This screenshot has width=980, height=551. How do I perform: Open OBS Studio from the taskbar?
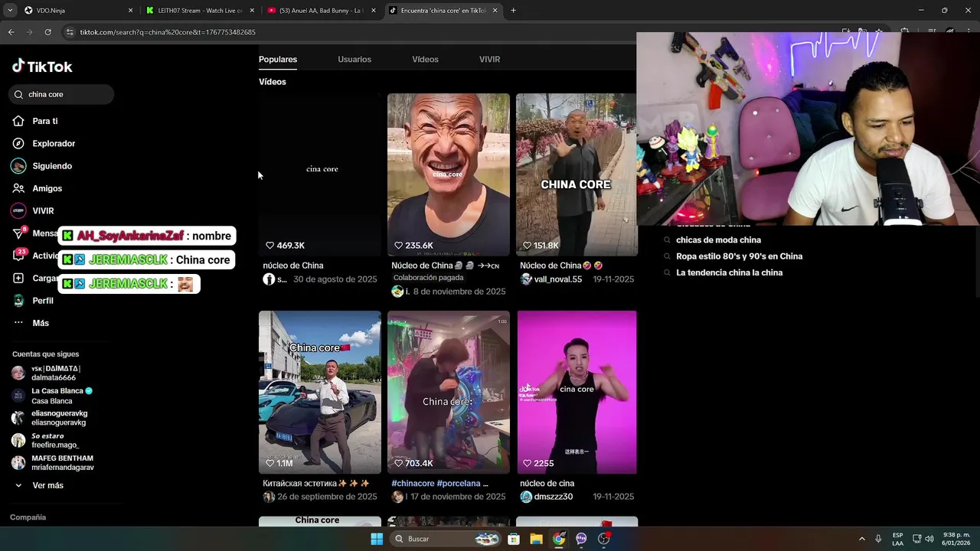pos(604,539)
